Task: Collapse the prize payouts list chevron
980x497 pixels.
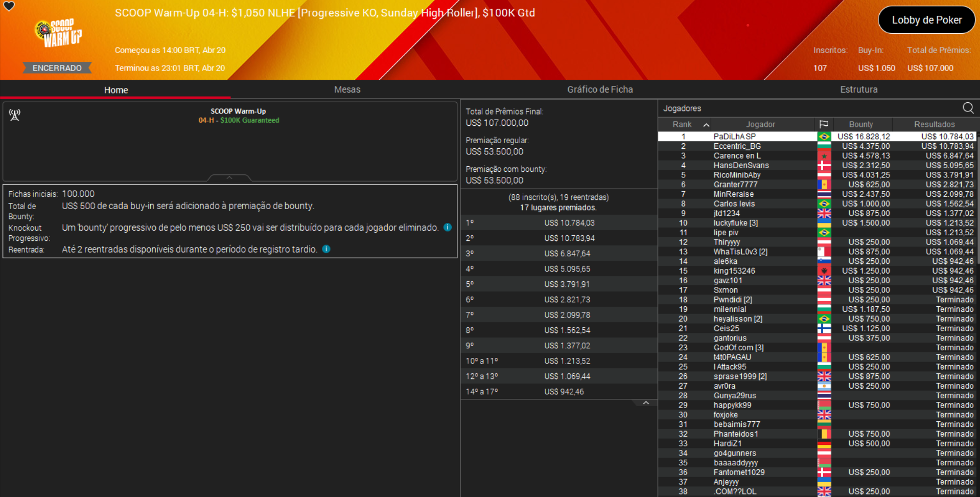Action: pyautogui.click(x=646, y=403)
